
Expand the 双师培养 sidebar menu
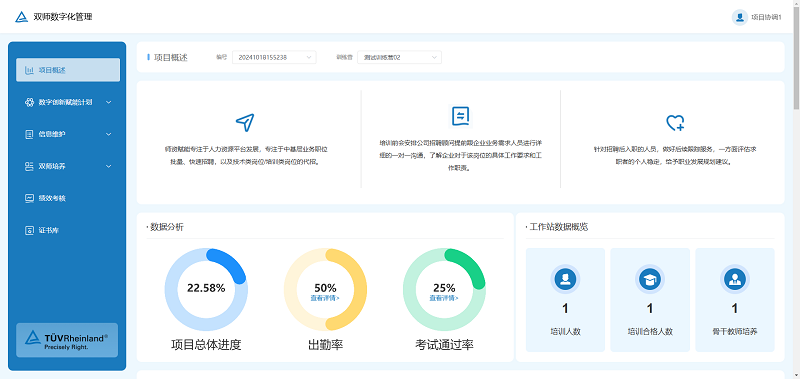(68, 166)
